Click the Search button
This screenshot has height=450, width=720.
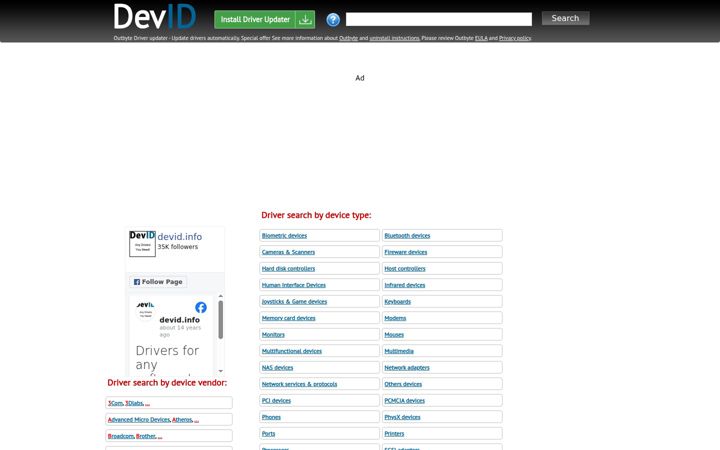(x=565, y=18)
